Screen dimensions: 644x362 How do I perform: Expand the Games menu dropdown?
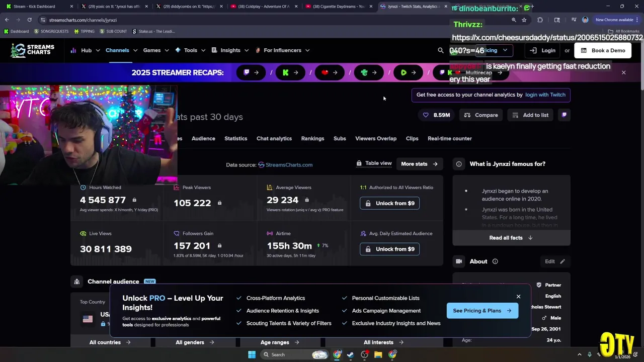click(155, 50)
